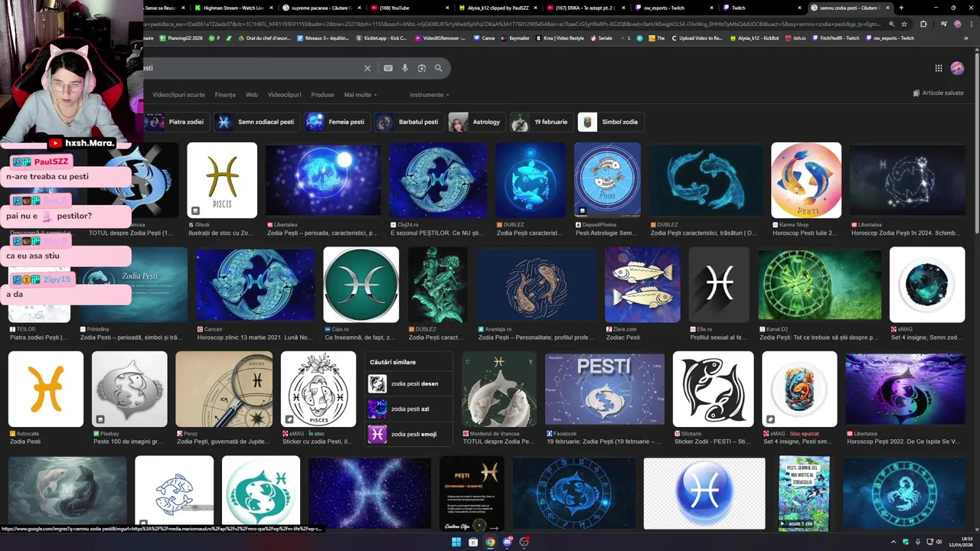Switch to the Videoclipuri tab
The image size is (980, 551).
pos(284,95)
